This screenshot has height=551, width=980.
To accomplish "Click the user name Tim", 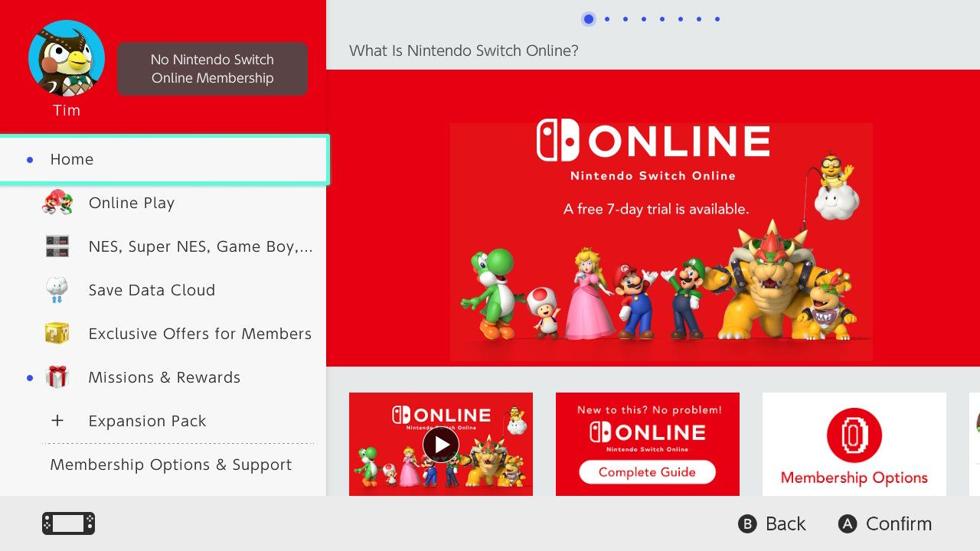I will [x=67, y=110].
